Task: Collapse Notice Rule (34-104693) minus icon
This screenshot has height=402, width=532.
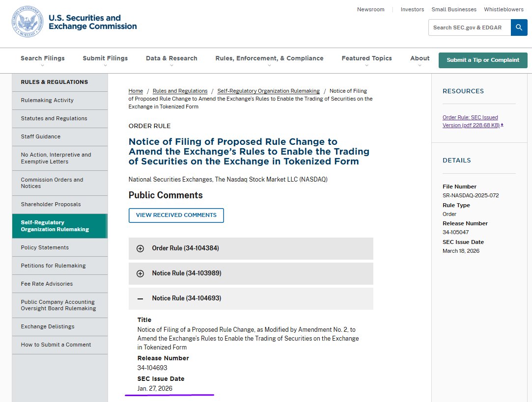Action: [x=140, y=298]
